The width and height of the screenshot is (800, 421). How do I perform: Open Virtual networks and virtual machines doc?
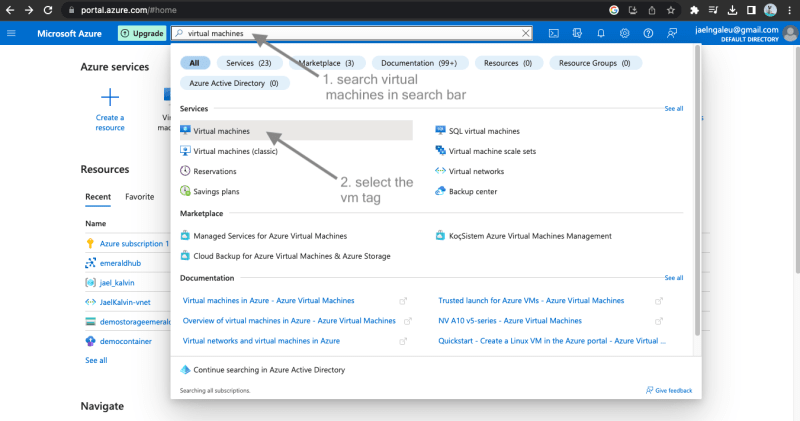coord(261,341)
